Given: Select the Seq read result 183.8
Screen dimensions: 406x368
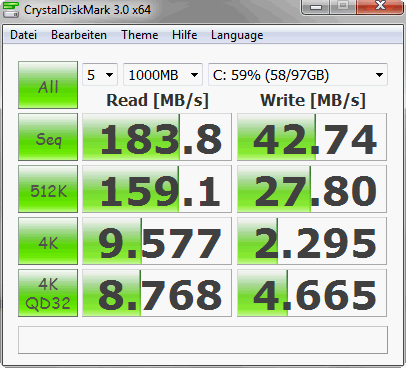Looking at the screenshot, I should tap(157, 137).
